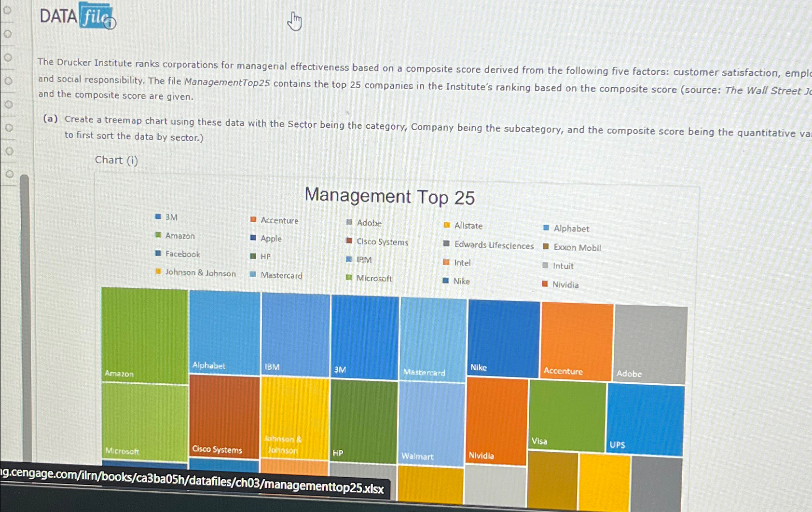
Task: Click the Johnson & Johnson treemap tile
Action: pyautogui.click(x=295, y=419)
